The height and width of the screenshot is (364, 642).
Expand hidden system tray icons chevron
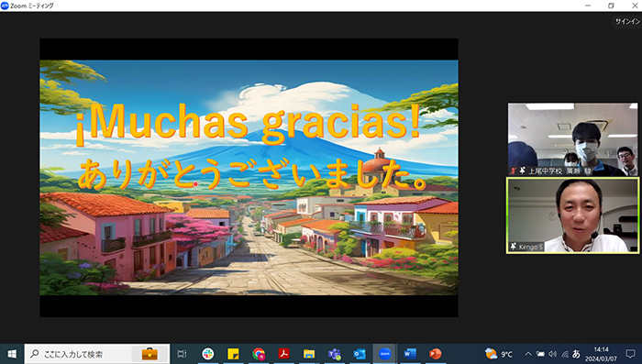528,354
